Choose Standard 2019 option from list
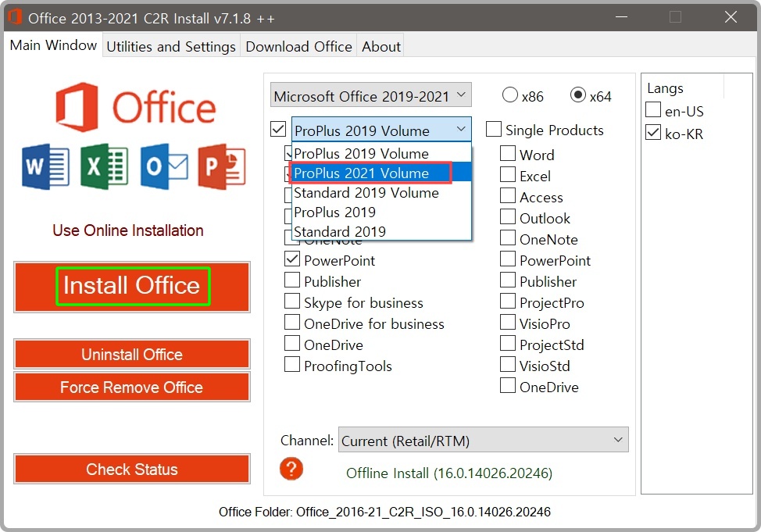The height and width of the screenshot is (532, 761). click(x=381, y=231)
